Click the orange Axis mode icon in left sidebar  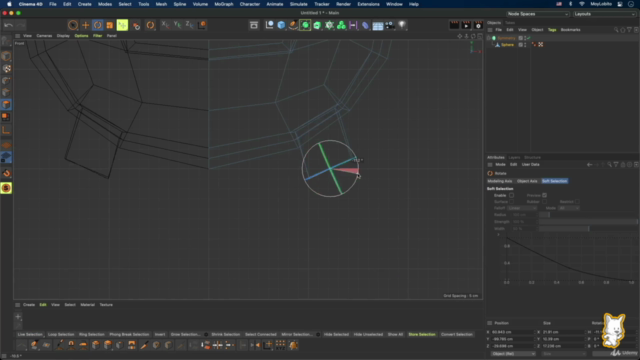[x=6, y=131]
